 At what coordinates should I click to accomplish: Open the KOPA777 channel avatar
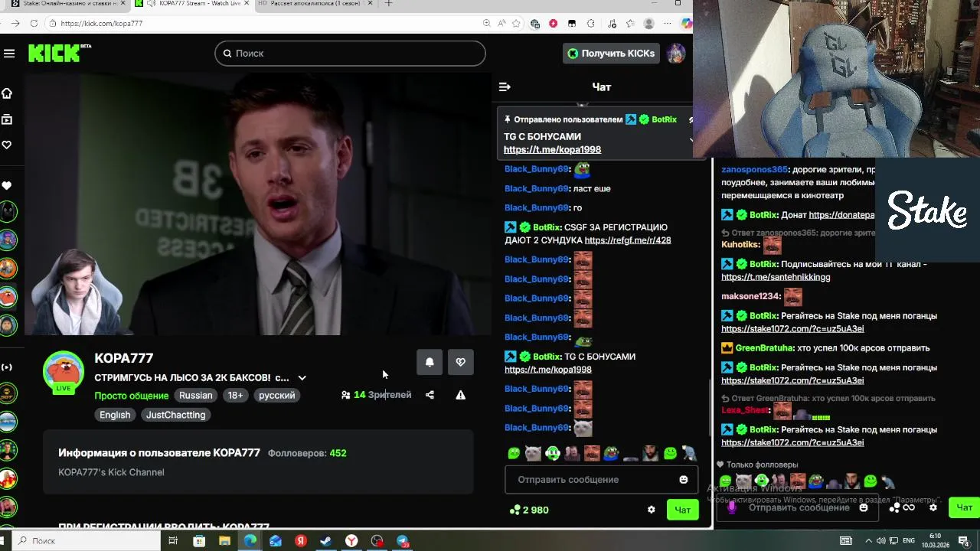pyautogui.click(x=63, y=372)
